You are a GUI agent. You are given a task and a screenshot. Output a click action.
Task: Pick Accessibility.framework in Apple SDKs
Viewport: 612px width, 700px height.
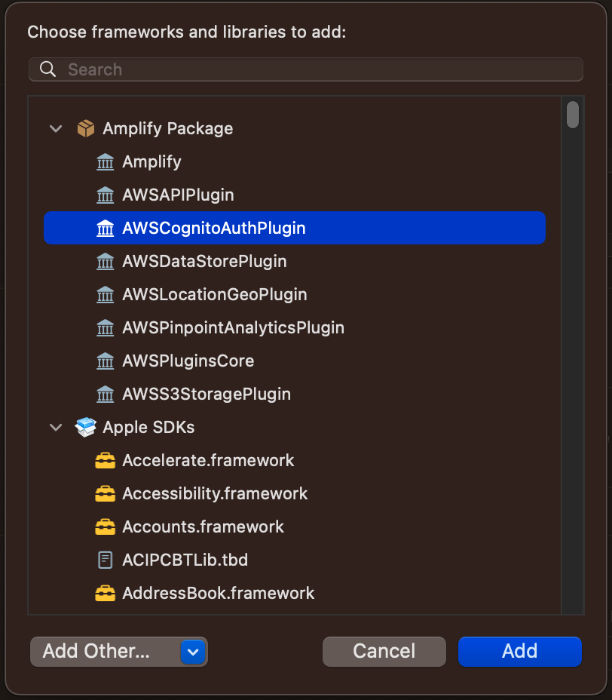click(x=295, y=493)
